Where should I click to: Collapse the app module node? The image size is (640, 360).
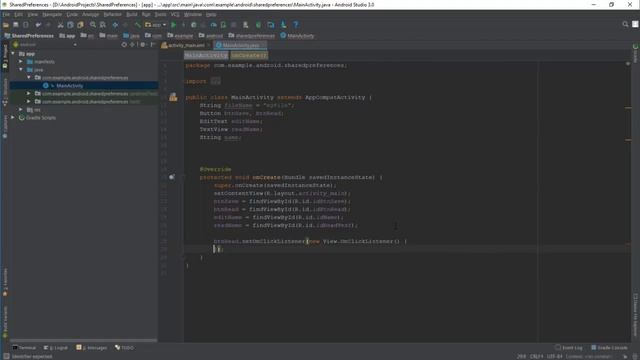pos(13,53)
